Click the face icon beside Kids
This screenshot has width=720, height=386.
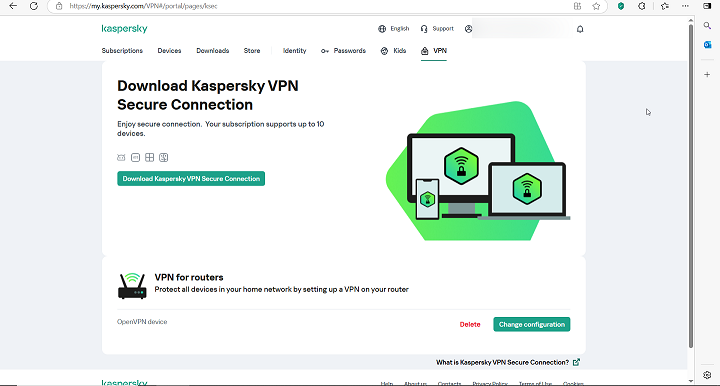coord(384,51)
